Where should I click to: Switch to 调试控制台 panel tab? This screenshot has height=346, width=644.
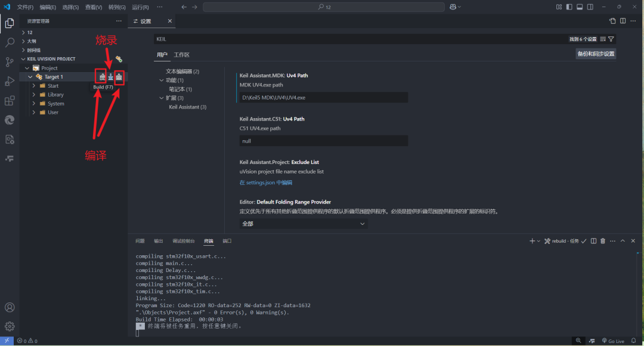point(184,241)
